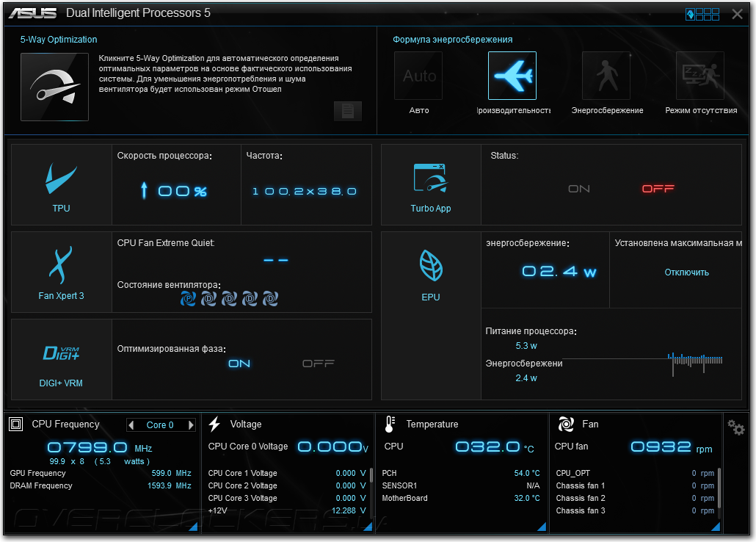Open the DIGI+ VRM panel
The image size is (756, 542).
[61, 360]
